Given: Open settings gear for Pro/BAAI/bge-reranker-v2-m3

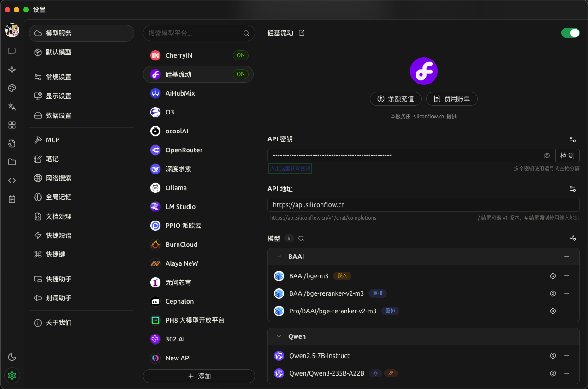Looking at the screenshot, I should point(553,311).
